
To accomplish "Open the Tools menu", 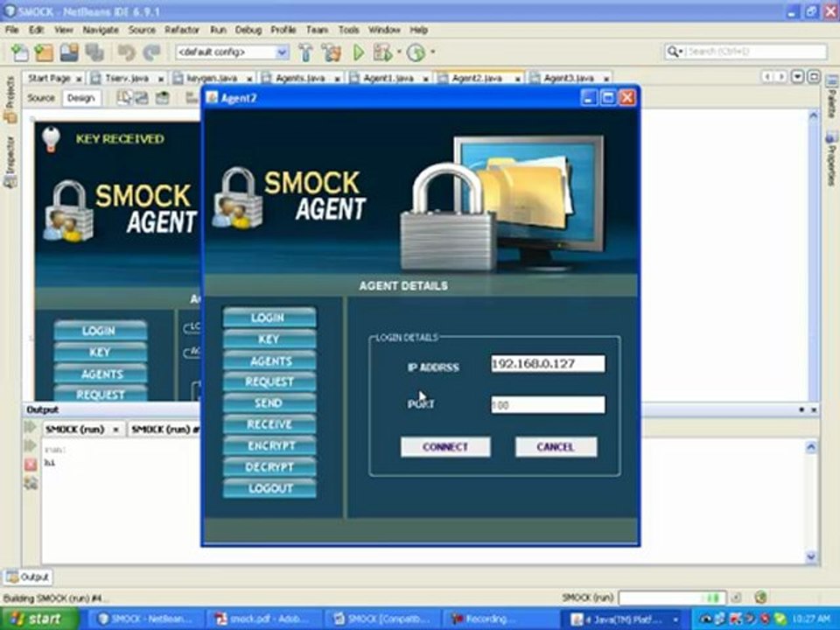I will coord(348,30).
